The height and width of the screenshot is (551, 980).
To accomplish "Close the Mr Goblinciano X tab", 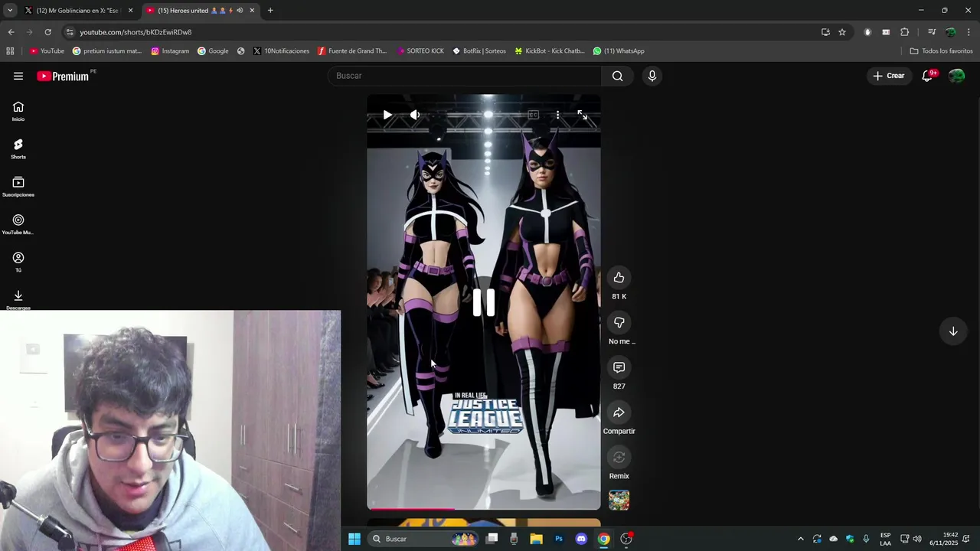I will (130, 11).
